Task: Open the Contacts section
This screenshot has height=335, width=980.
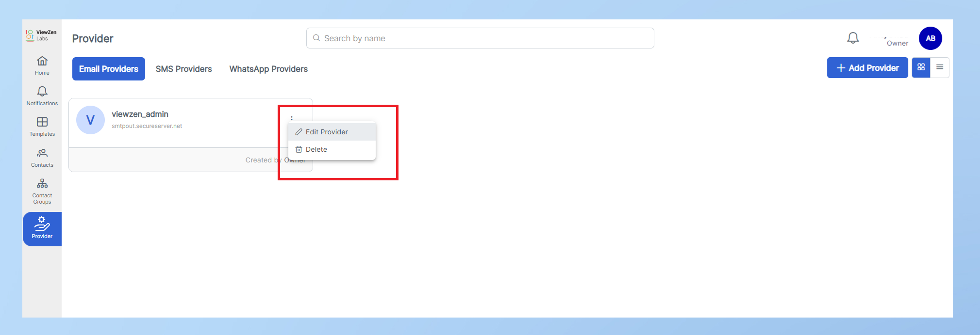Action: pos(42,158)
